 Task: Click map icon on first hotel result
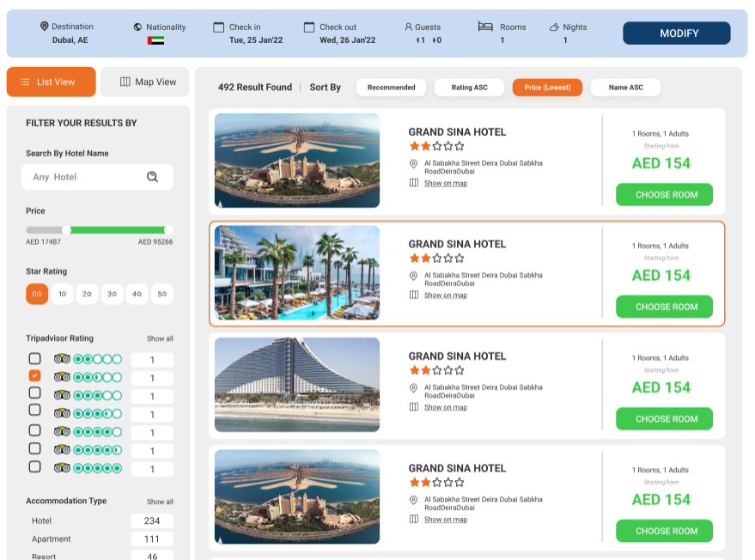click(413, 183)
